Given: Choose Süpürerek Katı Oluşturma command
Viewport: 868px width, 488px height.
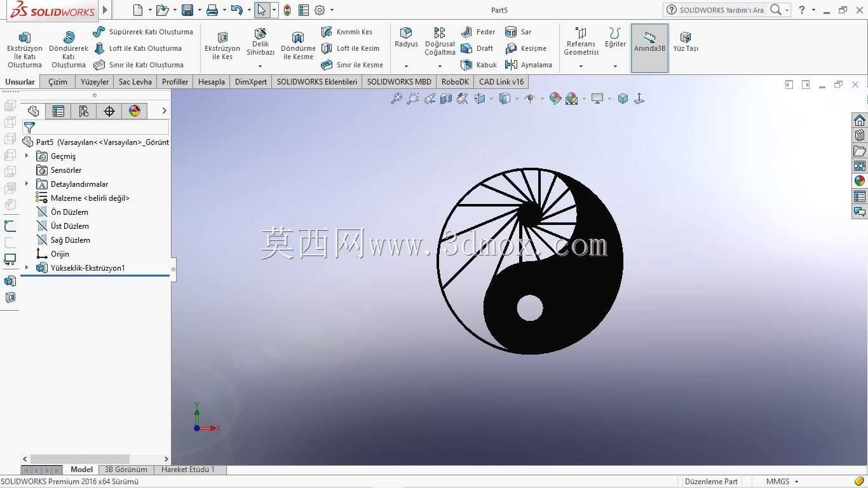Looking at the screenshot, I should [143, 32].
